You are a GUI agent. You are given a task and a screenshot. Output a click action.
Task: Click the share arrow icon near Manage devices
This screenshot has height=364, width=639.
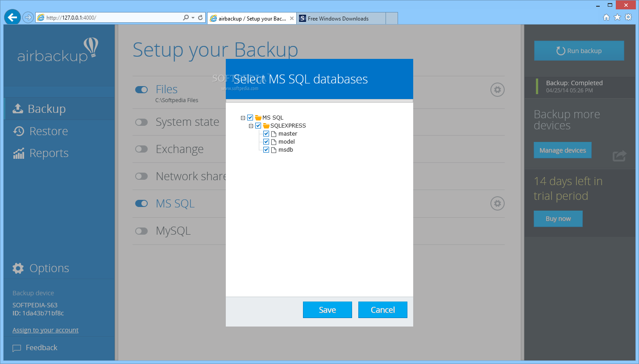point(619,156)
